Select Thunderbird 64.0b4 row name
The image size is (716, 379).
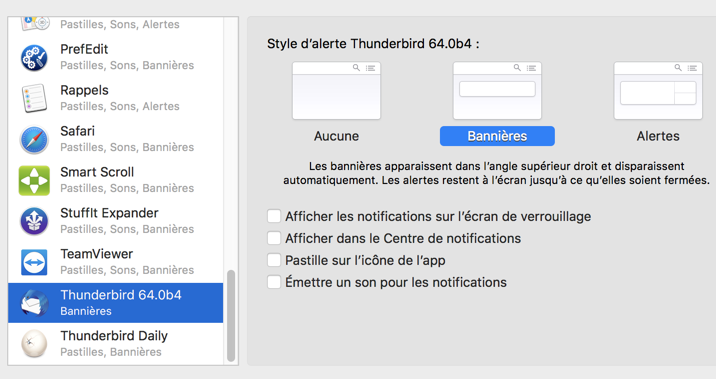click(x=121, y=295)
